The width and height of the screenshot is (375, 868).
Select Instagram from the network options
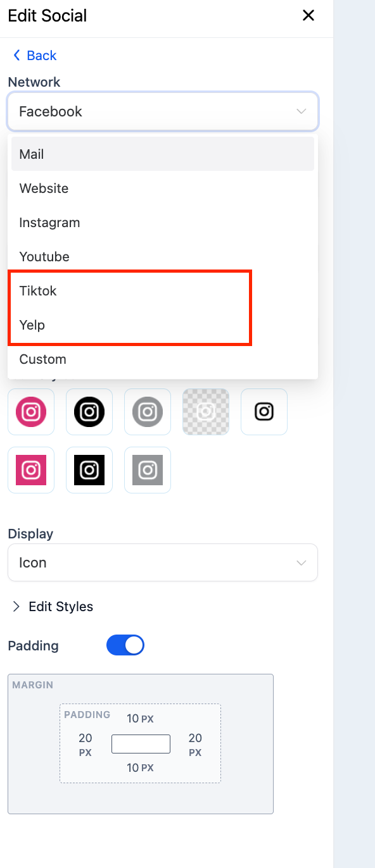[163, 223]
